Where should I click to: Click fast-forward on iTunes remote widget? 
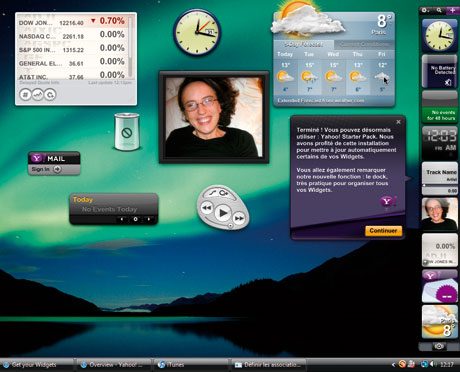click(x=239, y=218)
